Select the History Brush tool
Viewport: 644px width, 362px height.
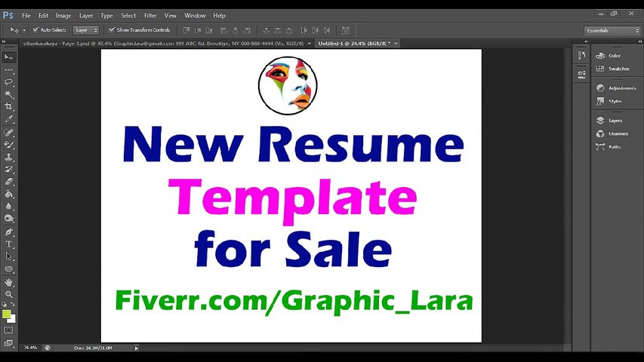pyautogui.click(x=8, y=169)
